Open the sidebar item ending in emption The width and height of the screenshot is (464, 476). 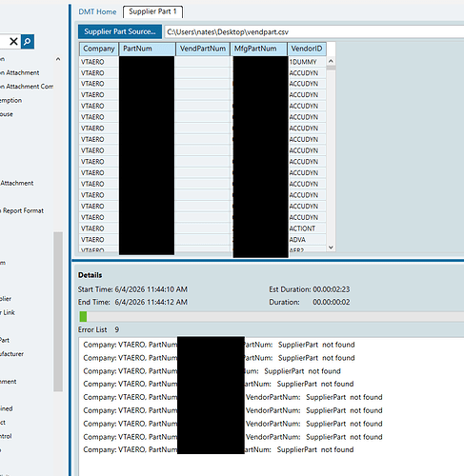[x=10, y=100]
